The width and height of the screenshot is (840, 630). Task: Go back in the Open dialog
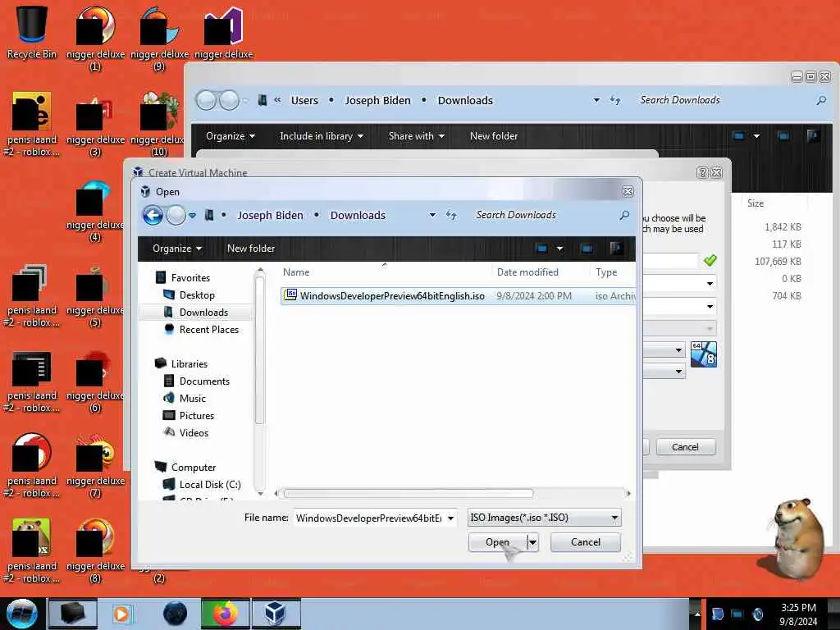[153, 216]
